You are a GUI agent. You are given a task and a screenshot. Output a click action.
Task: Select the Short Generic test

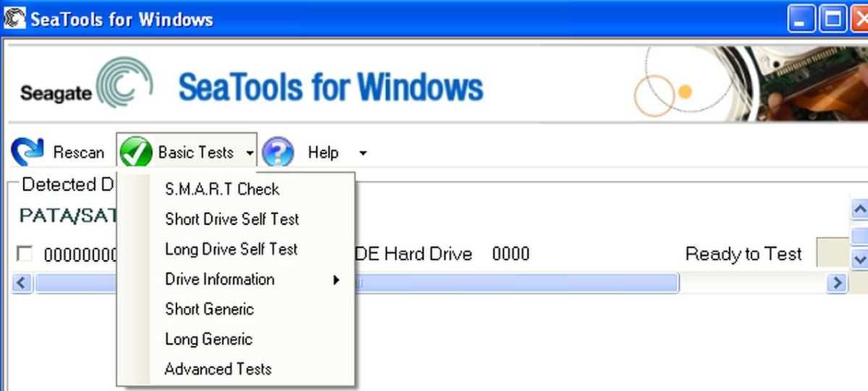209,309
